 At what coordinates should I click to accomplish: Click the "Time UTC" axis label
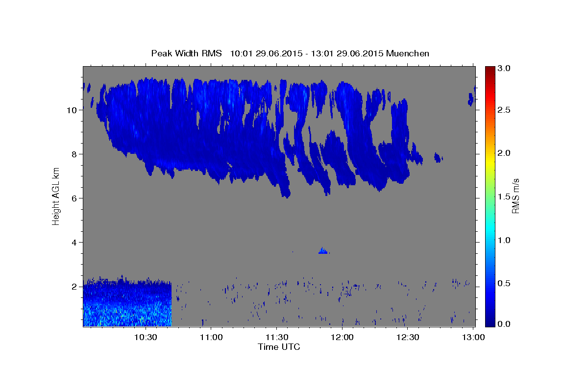click(x=279, y=347)
